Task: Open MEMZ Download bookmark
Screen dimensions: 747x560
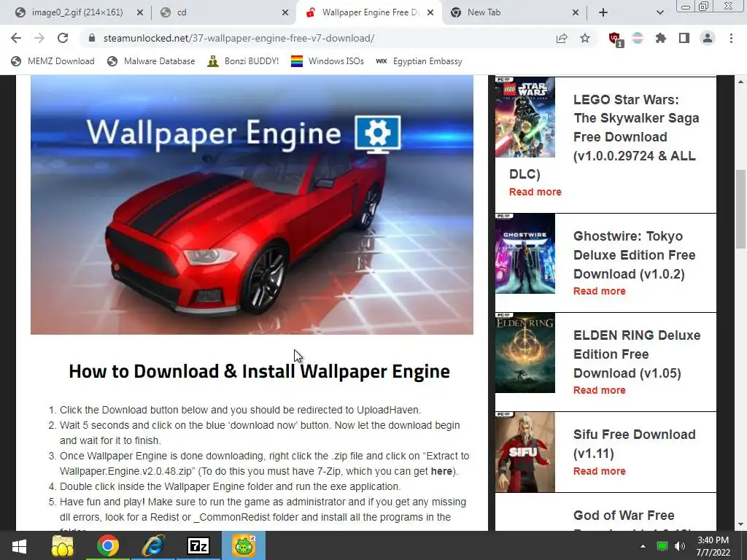Action: pyautogui.click(x=53, y=61)
